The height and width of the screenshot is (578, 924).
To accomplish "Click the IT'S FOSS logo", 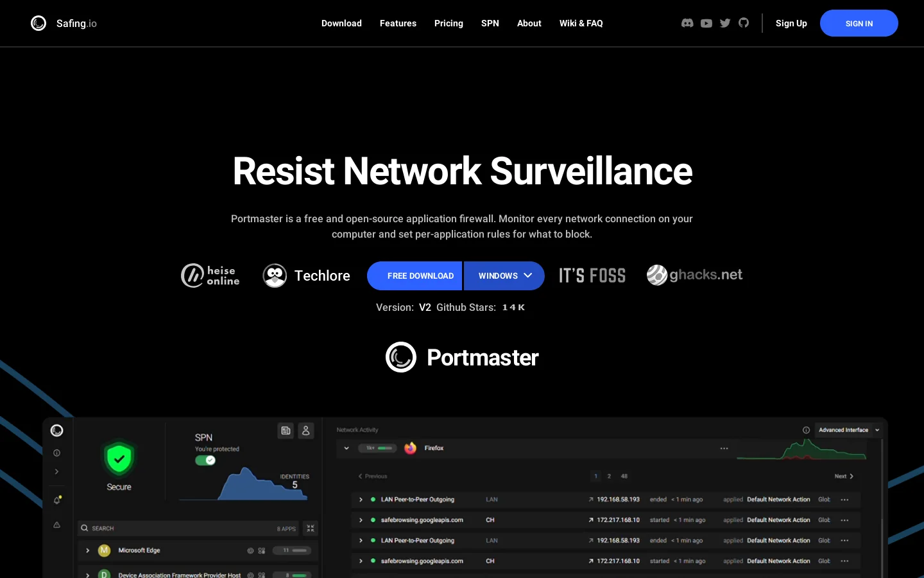I will pos(592,276).
